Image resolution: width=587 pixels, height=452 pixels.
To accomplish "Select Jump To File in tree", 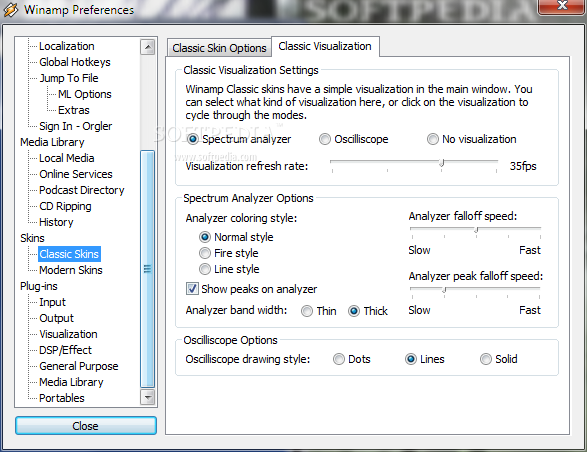I will click(x=69, y=78).
